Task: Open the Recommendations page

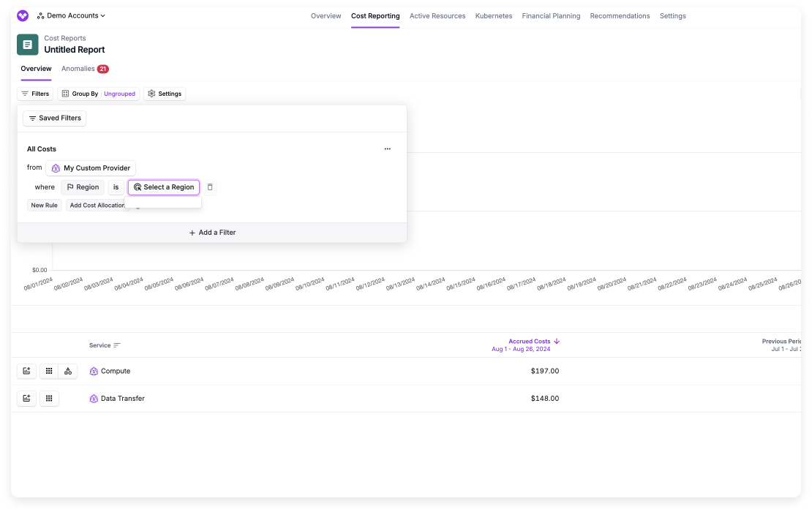Action: pyautogui.click(x=620, y=16)
